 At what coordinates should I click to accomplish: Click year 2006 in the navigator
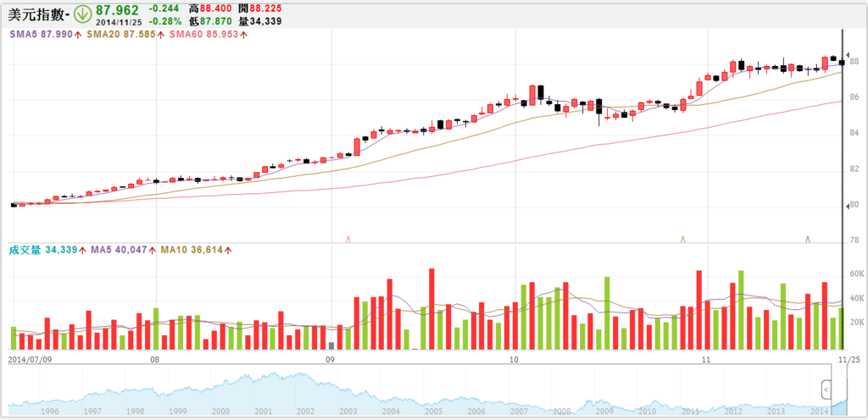[x=476, y=412]
